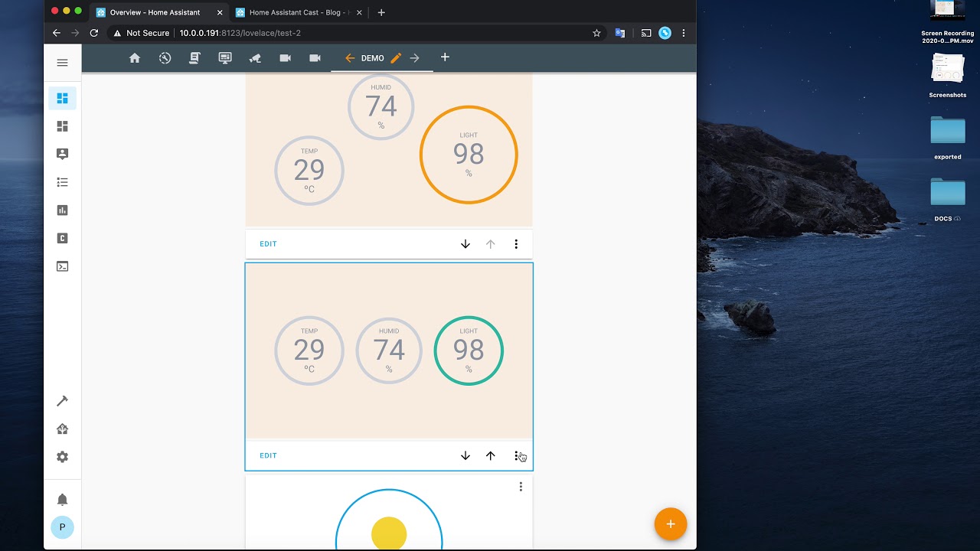Image resolution: width=980 pixels, height=551 pixels.
Task: Open the History bar chart icon in sidebar
Action: click(x=63, y=210)
